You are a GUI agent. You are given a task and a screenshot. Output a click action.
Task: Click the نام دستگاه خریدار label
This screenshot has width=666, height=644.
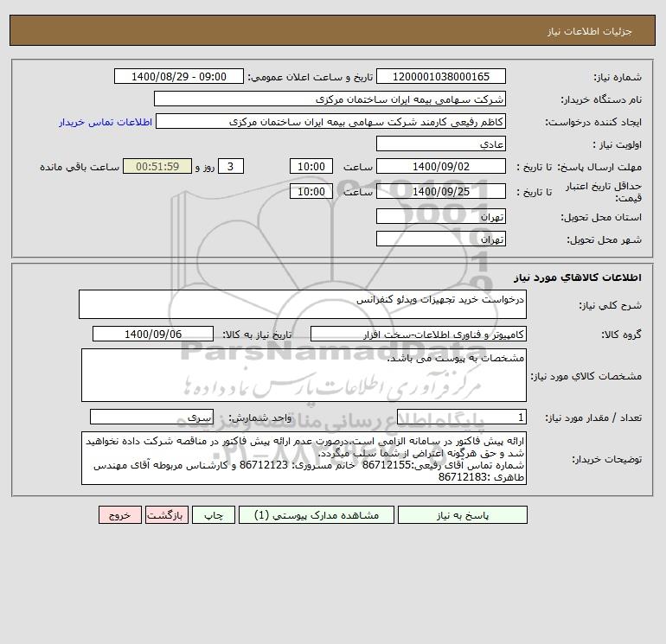tap(601, 99)
